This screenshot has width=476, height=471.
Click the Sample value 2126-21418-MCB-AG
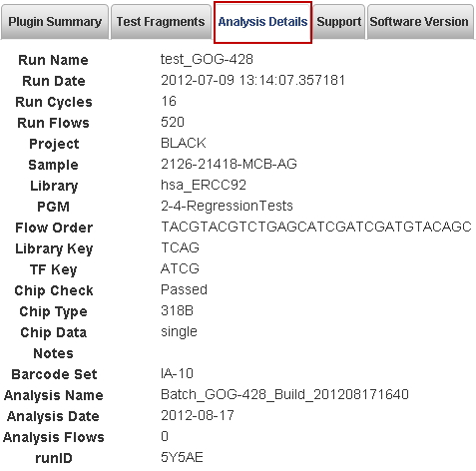coord(229,164)
